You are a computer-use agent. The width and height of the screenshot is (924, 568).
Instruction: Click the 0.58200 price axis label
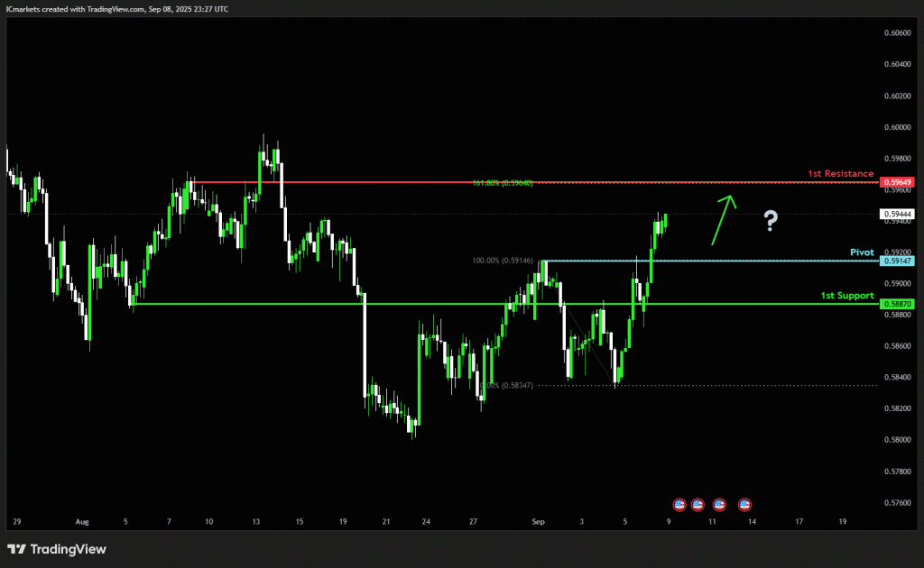[898, 408]
